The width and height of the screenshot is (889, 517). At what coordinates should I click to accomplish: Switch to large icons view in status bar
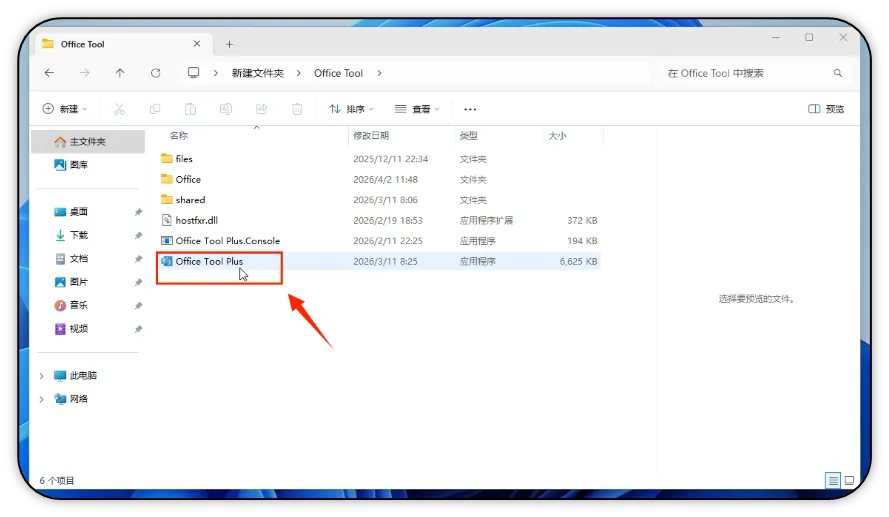pyautogui.click(x=849, y=481)
